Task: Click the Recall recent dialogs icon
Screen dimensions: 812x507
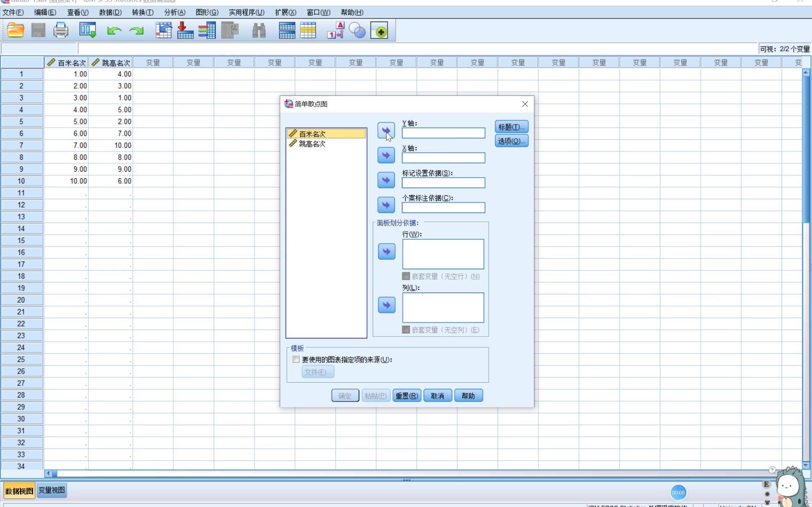Action: [88, 30]
